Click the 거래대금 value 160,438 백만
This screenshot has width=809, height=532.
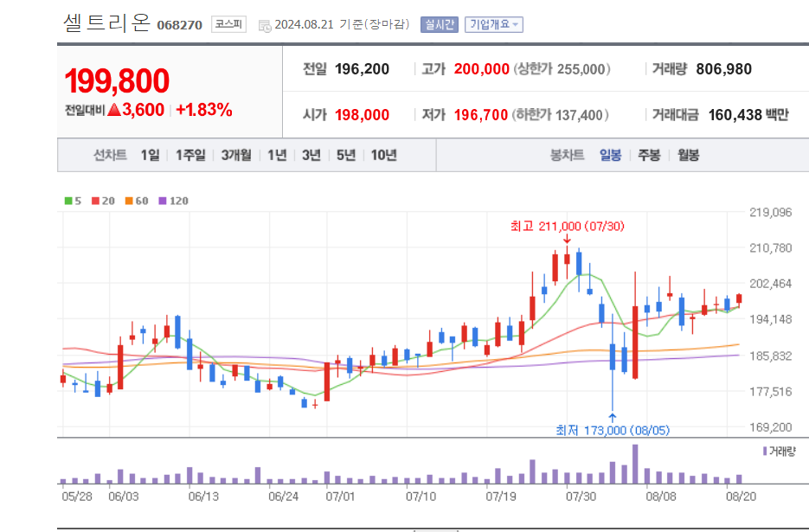tap(748, 114)
